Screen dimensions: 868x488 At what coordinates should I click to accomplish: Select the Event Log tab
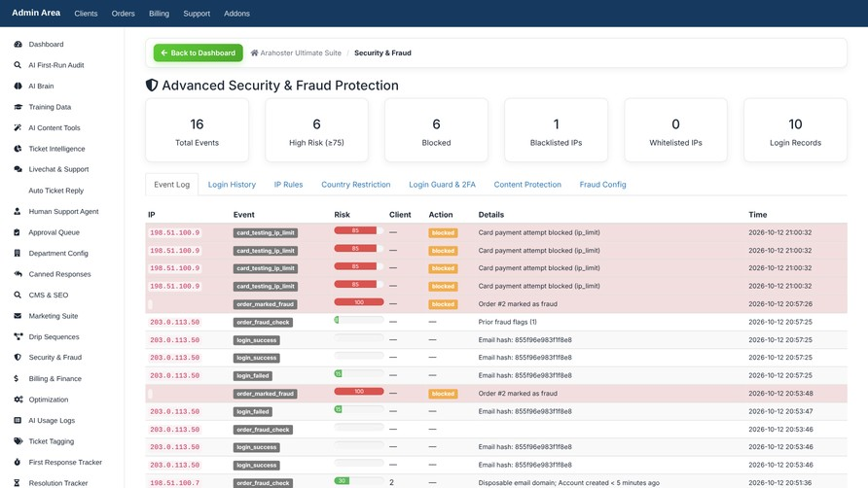(x=171, y=185)
